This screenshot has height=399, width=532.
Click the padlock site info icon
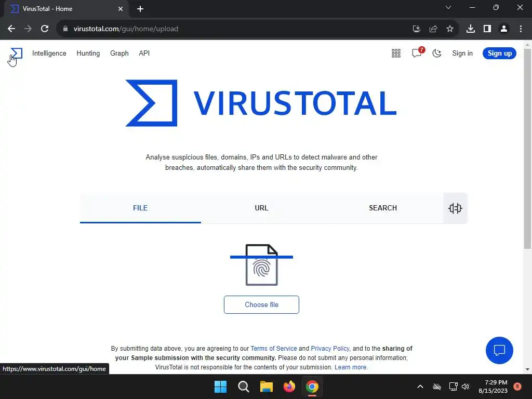[65, 29]
